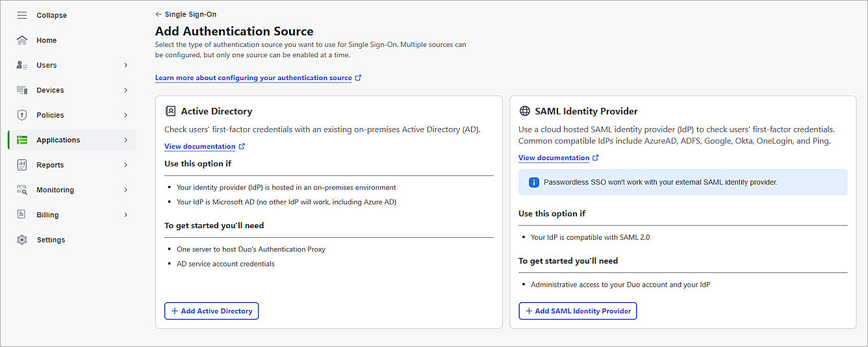This screenshot has height=347, width=868.
Task: Click the hamburger Collapse menu icon
Action: 22,15
